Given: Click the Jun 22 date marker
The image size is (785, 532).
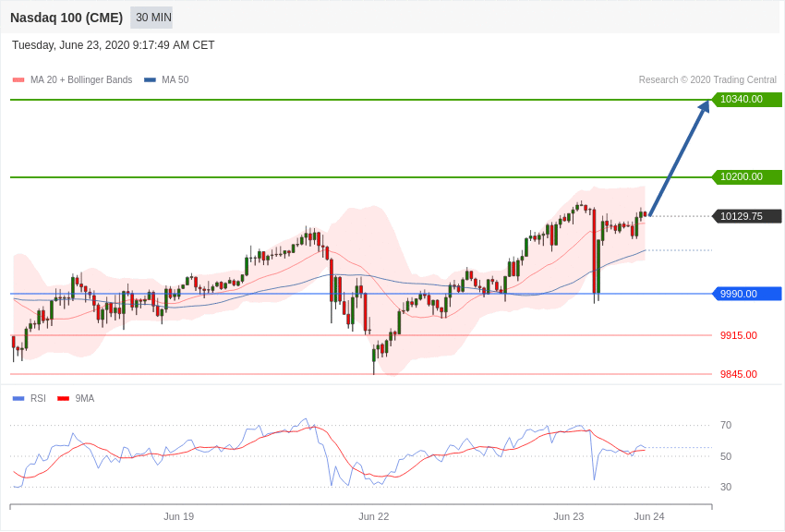Looking at the screenshot, I should pyautogui.click(x=373, y=516).
